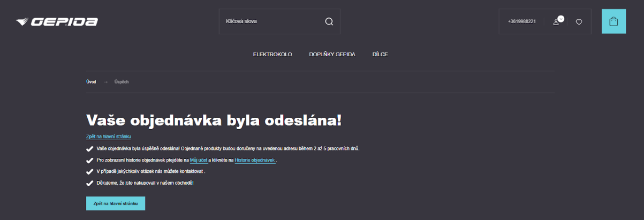Open the DOPLŇKY GEPIDA menu
This screenshot has width=644, height=220.
click(x=332, y=55)
